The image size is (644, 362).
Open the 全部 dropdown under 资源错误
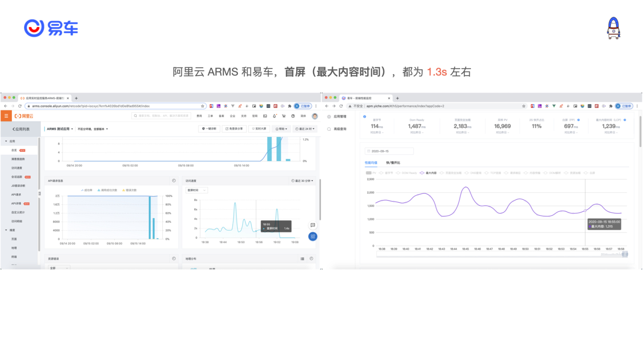(59, 268)
